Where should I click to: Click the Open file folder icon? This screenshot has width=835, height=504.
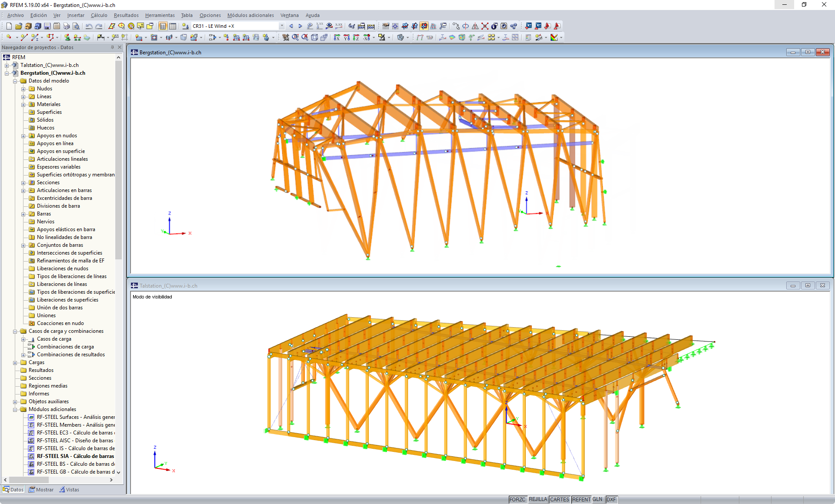tap(18, 26)
